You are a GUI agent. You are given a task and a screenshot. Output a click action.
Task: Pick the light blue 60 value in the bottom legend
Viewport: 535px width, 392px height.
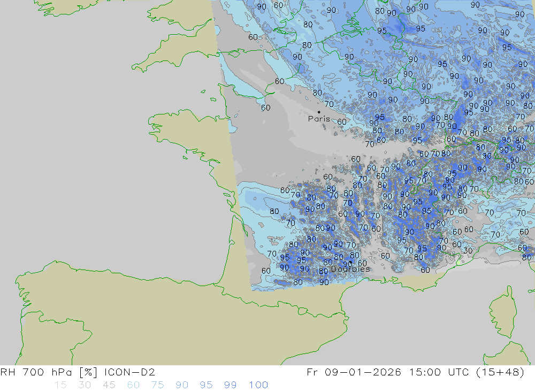(133, 385)
